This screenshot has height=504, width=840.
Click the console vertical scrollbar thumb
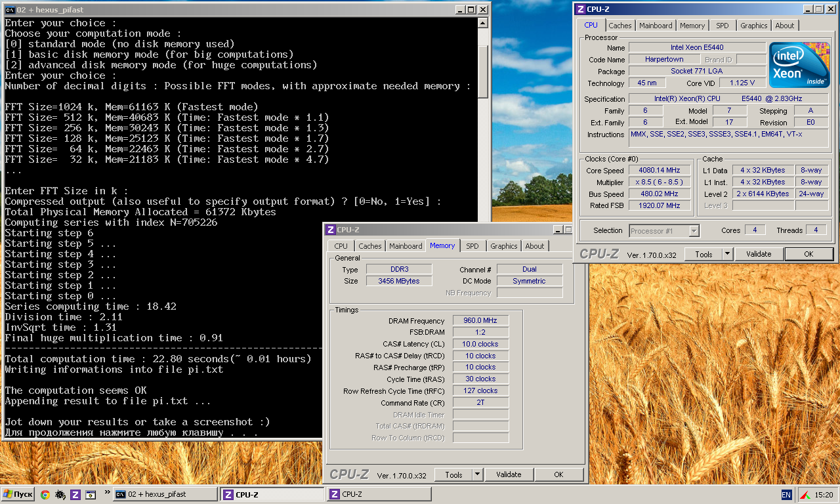[x=483, y=71]
